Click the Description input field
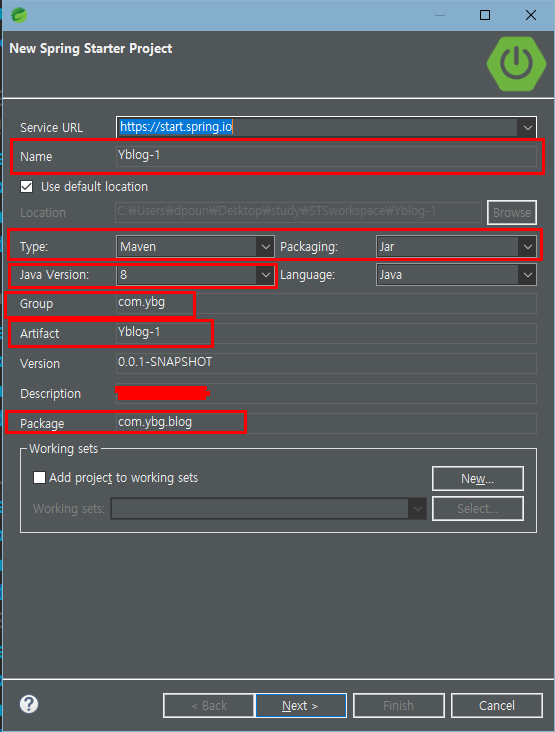555x732 pixels. 326,394
